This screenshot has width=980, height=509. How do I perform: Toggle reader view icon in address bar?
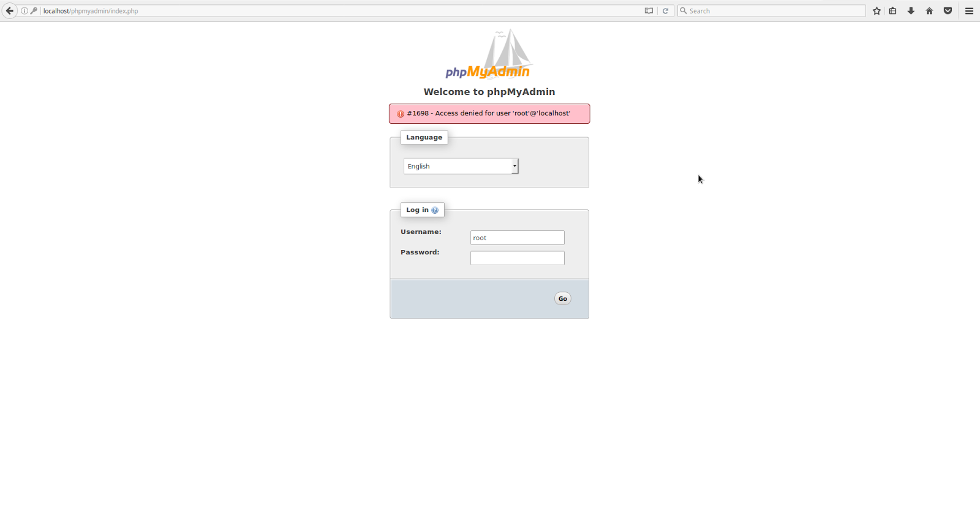[649, 11]
